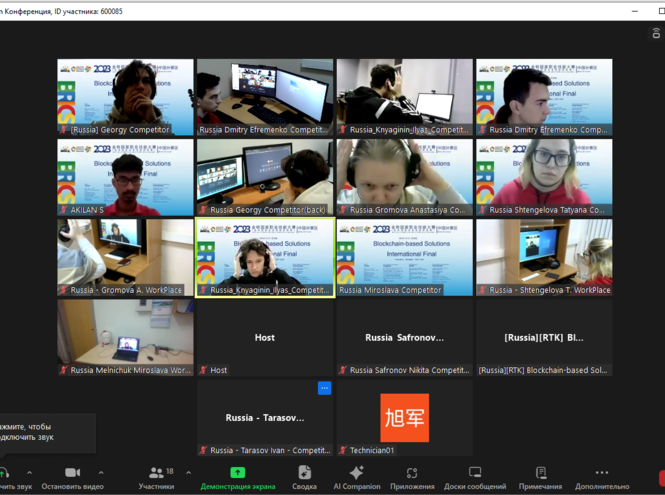Toggle microphone audio with headphone icon
665x495 pixels.
[5, 472]
